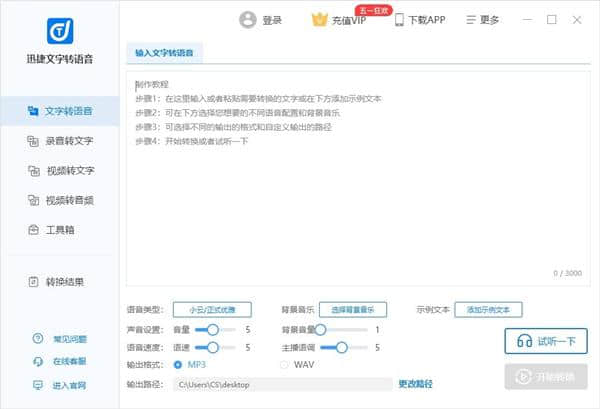The height and width of the screenshot is (409, 600).
Task: Click the 输出路径 label
Action: pyautogui.click(x=145, y=384)
